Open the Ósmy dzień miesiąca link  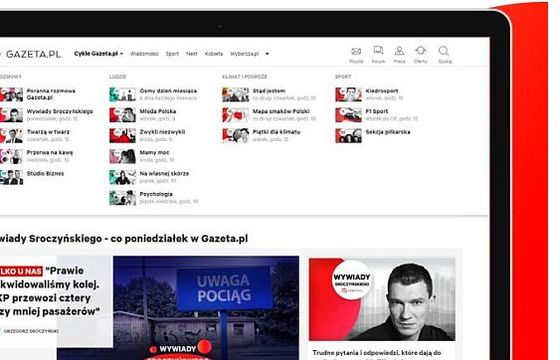(x=168, y=91)
